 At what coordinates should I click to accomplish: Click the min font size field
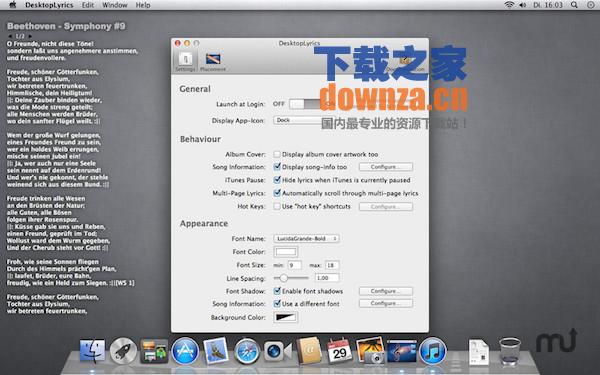(x=294, y=265)
